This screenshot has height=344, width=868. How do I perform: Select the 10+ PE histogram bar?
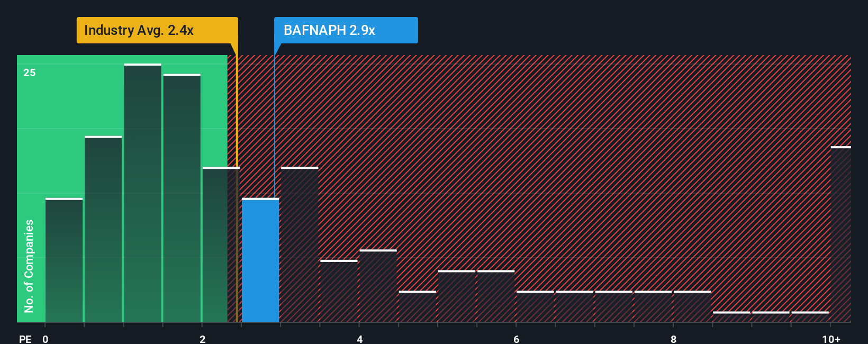[x=841, y=234]
